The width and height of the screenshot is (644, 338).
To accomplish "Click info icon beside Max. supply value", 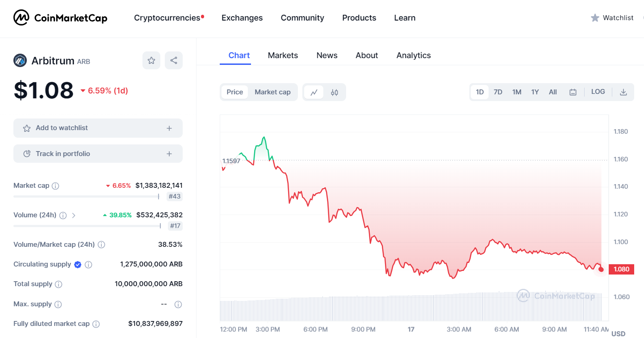I will coord(178,304).
